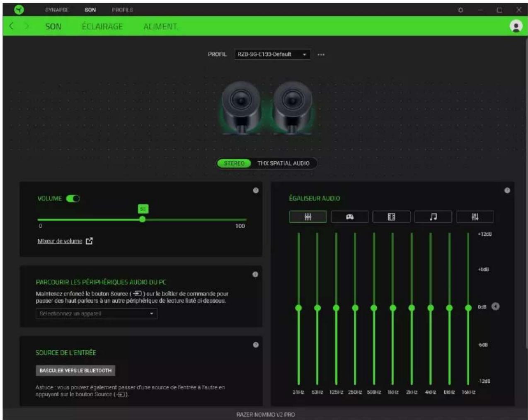The width and height of the screenshot is (528, 420).
Task: Open the user account avatar
Action: (516, 26)
